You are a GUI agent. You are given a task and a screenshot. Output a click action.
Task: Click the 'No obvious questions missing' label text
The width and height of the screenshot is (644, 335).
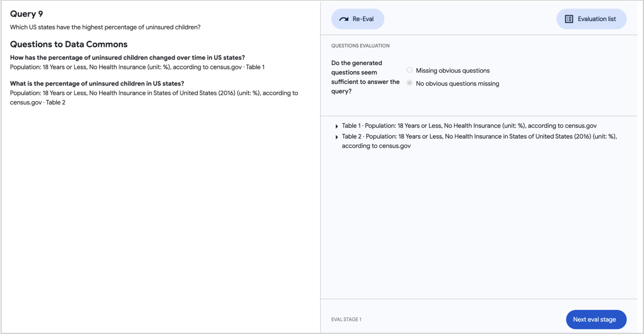(x=457, y=84)
